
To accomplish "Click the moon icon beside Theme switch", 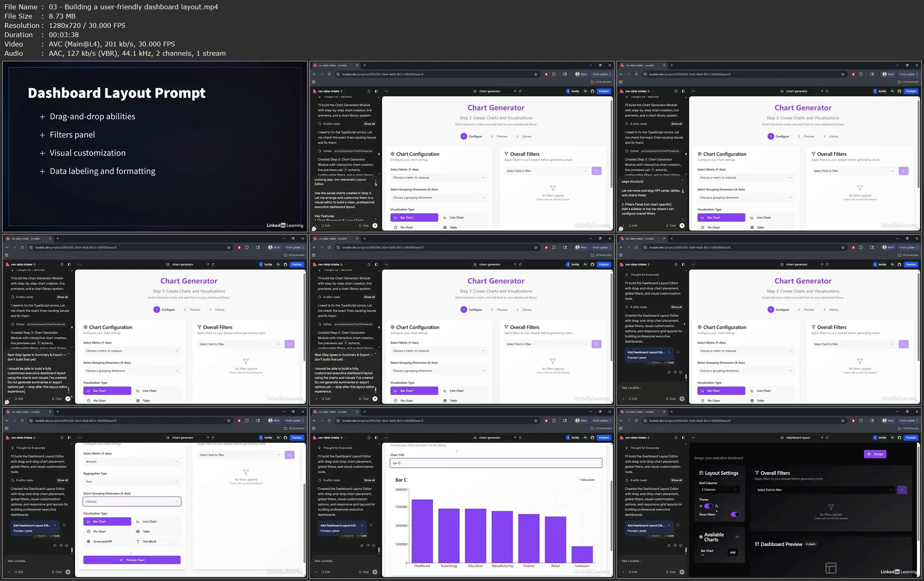I will point(717,506).
